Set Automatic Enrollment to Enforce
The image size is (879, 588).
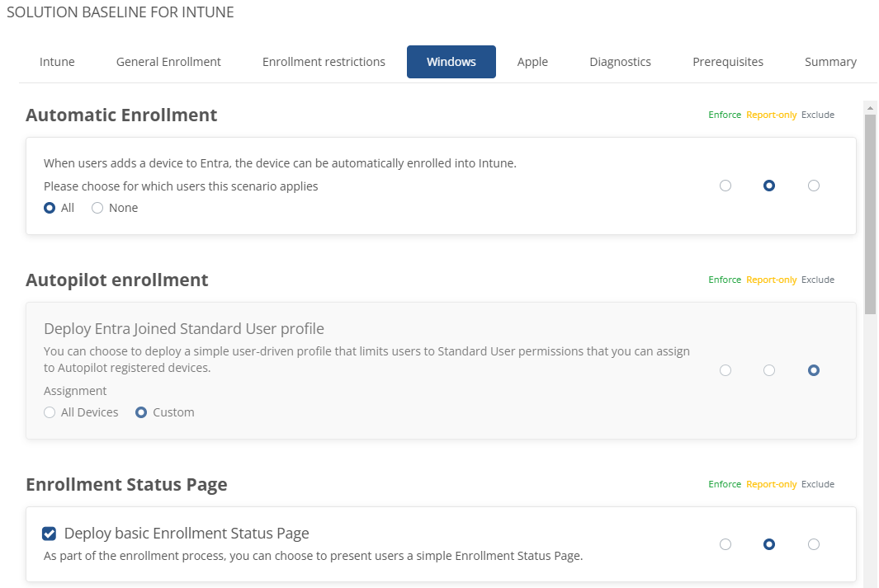[x=725, y=186]
